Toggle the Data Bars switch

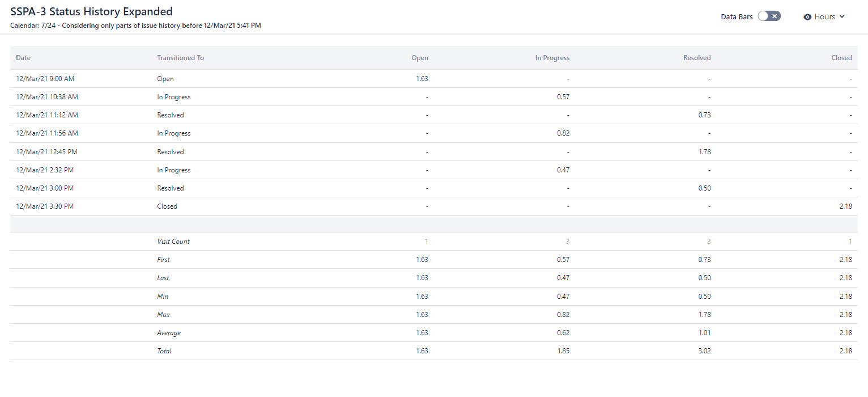[x=769, y=16]
